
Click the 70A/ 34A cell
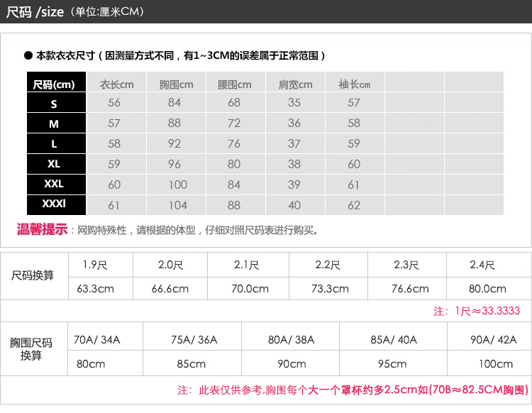tap(97, 340)
